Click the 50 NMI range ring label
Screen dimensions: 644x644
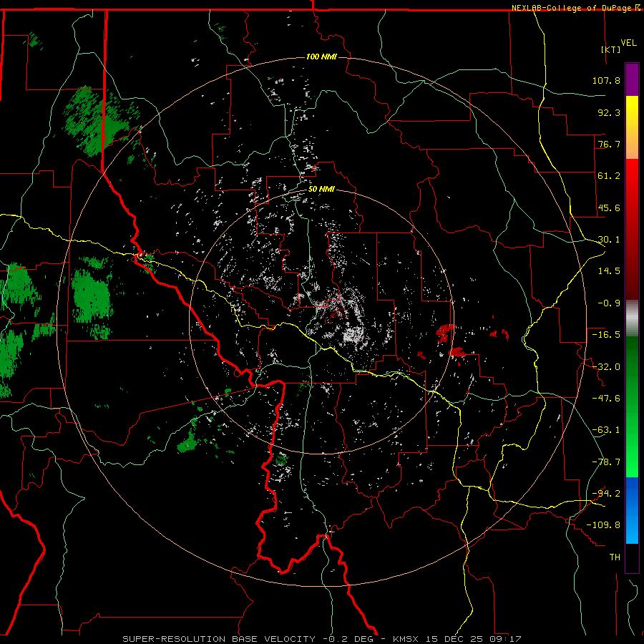click(x=321, y=190)
